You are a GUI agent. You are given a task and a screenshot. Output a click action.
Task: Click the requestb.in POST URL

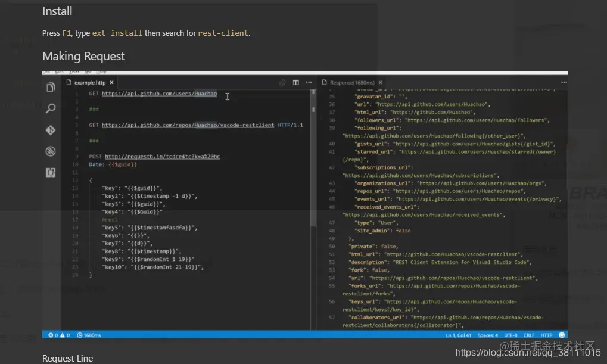(x=162, y=157)
